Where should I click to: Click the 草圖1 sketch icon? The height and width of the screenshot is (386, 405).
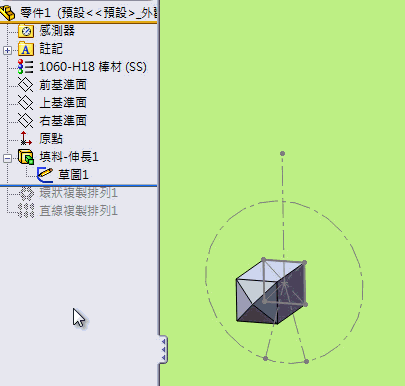pyautogui.click(x=45, y=175)
